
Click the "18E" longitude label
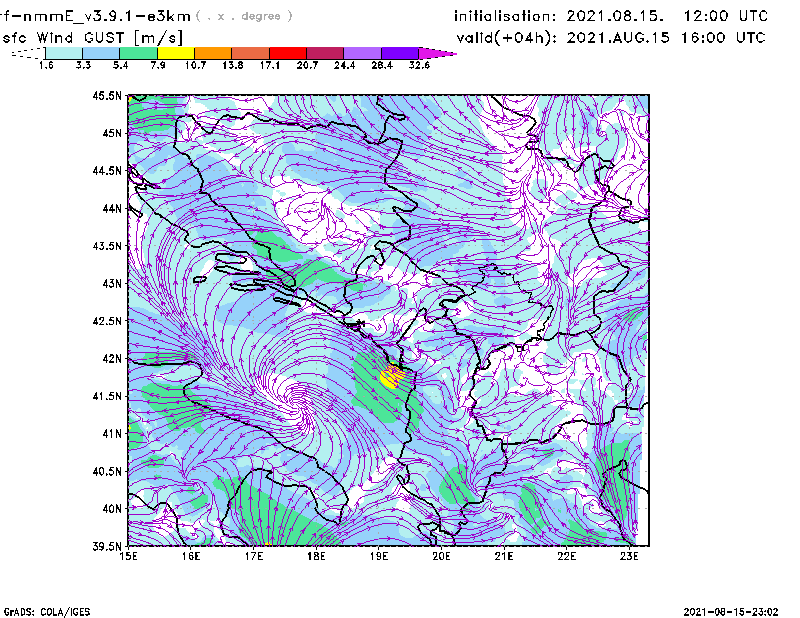[316, 556]
